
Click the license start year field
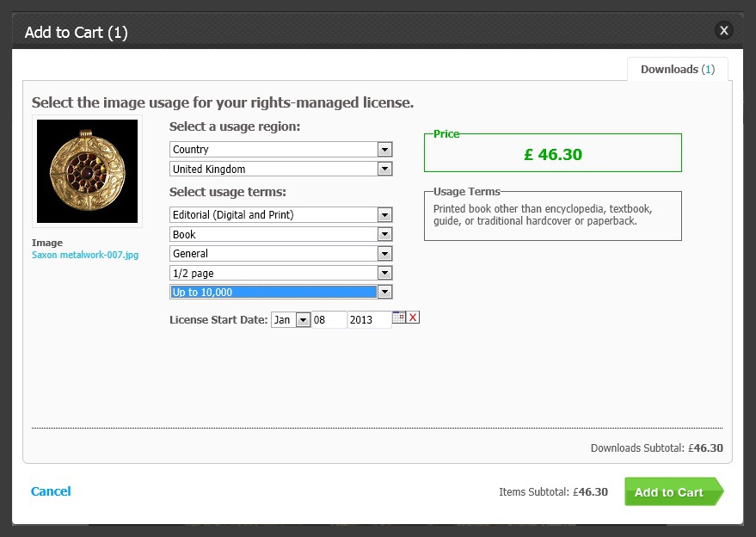click(x=369, y=320)
